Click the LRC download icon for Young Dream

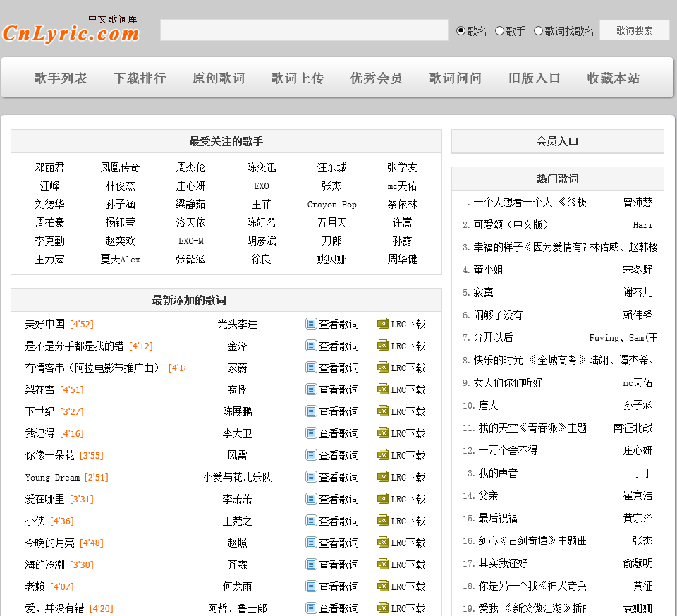(x=382, y=476)
